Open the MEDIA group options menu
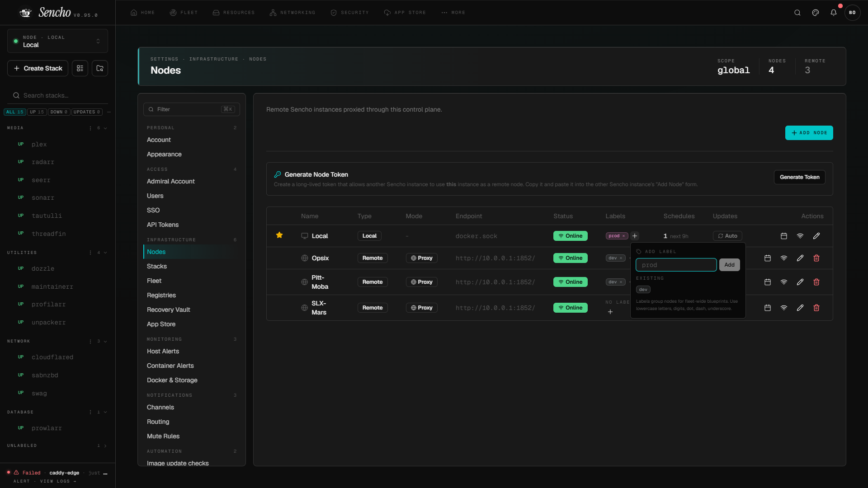 click(90, 128)
